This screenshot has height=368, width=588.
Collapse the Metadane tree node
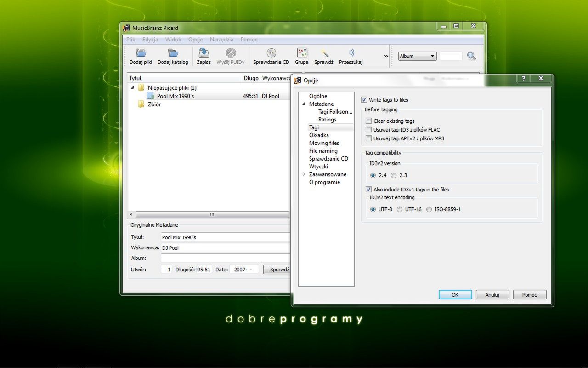pyautogui.click(x=304, y=104)
